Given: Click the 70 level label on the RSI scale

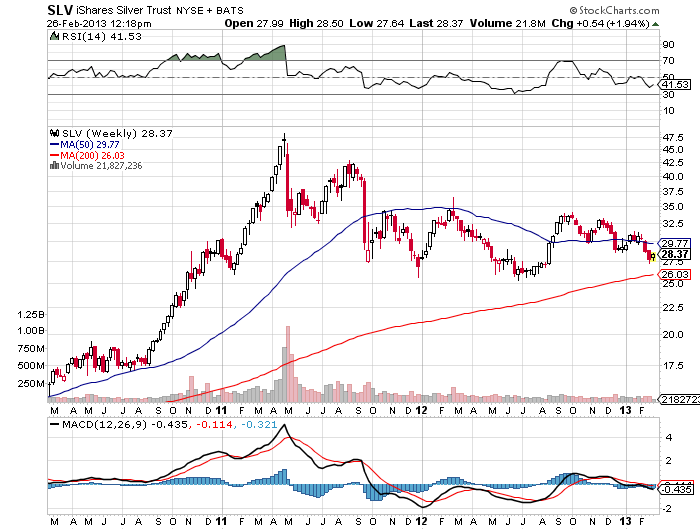Looking at the screenshot, I should pyautogui.click(x=668, y=61).
